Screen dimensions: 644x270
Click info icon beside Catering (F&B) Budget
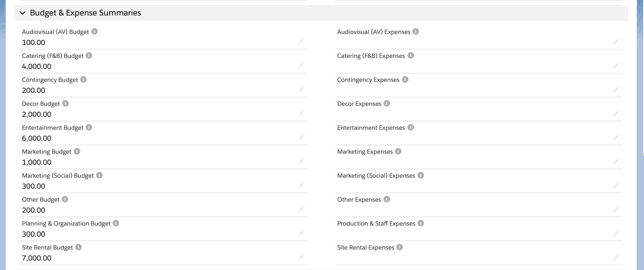[89, 55]
